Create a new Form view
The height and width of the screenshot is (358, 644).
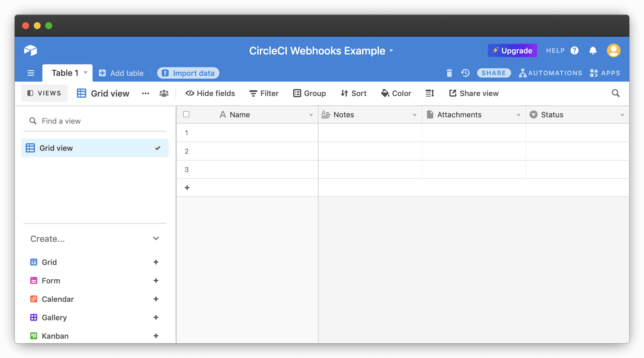point(94,281)
